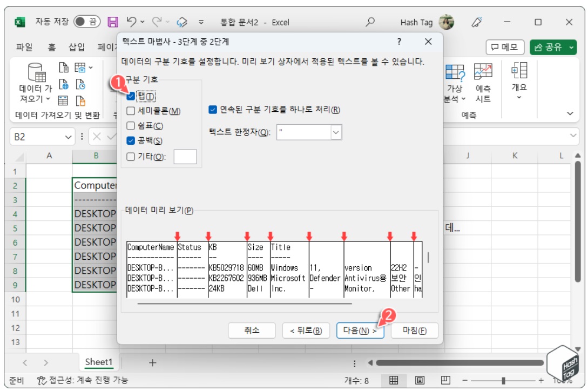Close the text wizard dialog
The width and height of the screenshot is (588, 391).
pyautogui.click(x=428, y=41)
